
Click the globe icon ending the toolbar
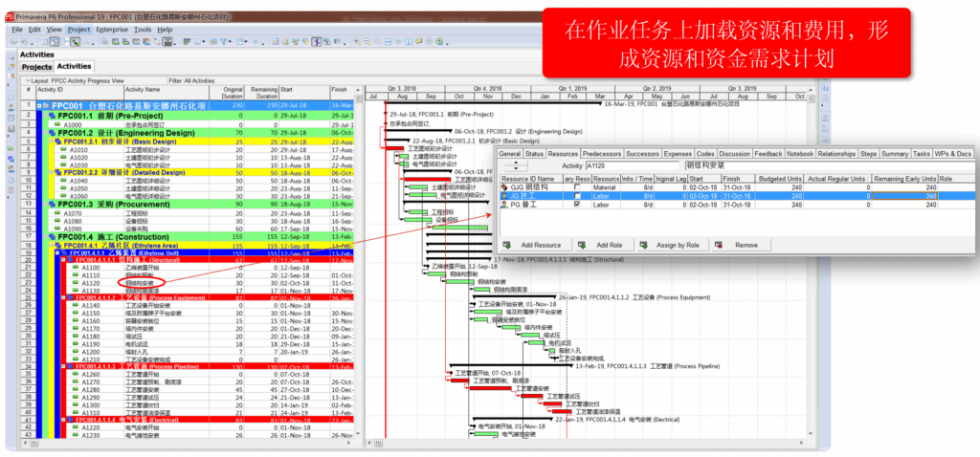pos(439,42)
